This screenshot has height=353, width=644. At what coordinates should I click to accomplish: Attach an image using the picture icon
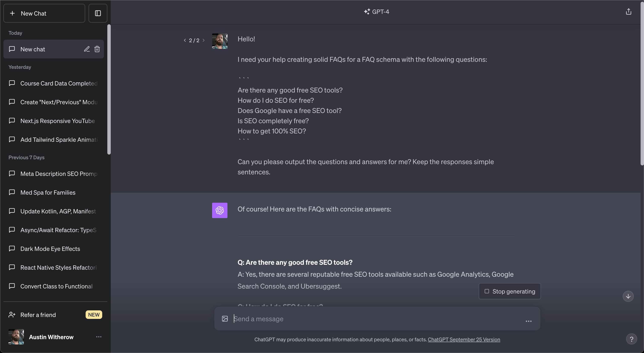point(225,318)
